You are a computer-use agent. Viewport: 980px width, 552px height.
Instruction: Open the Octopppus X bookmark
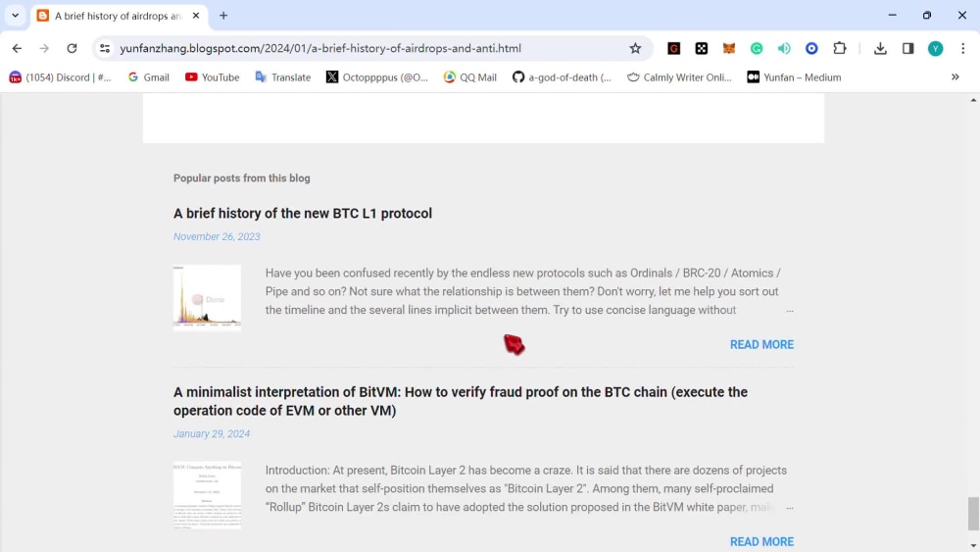377,76
